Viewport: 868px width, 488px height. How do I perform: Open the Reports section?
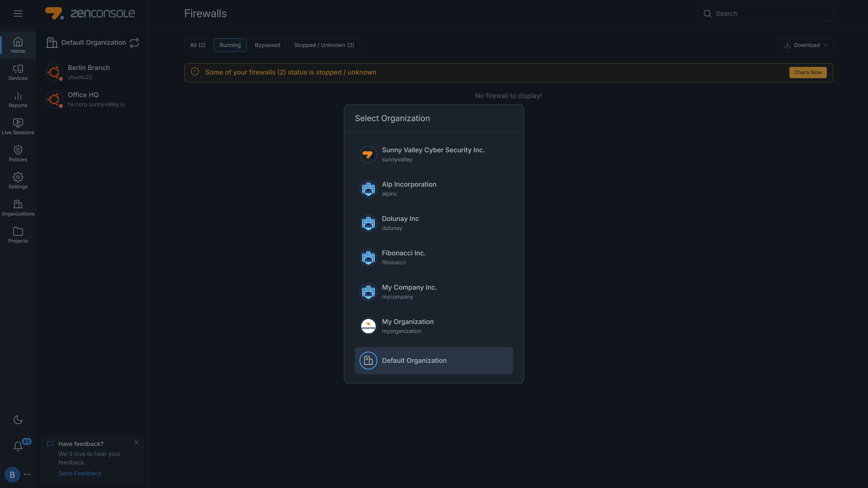click(x=18, y=99)
